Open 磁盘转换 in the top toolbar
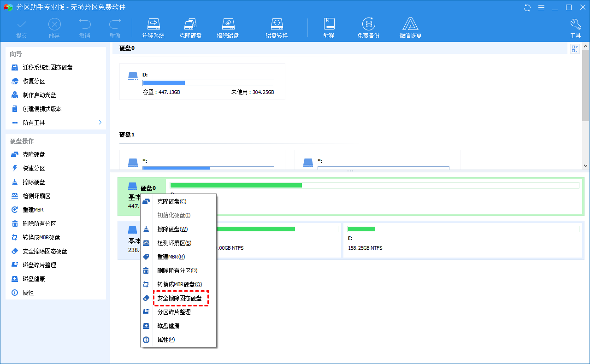 pos(277,28)
